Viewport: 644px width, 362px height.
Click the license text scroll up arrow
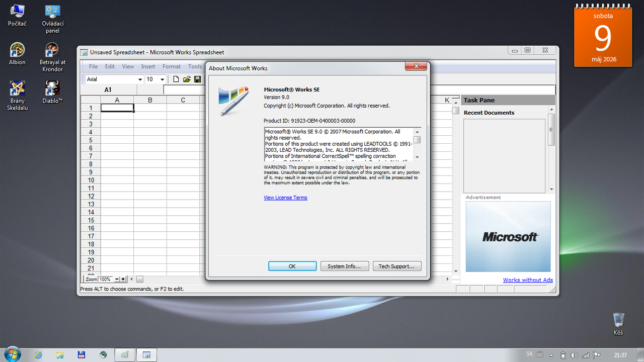417,132
